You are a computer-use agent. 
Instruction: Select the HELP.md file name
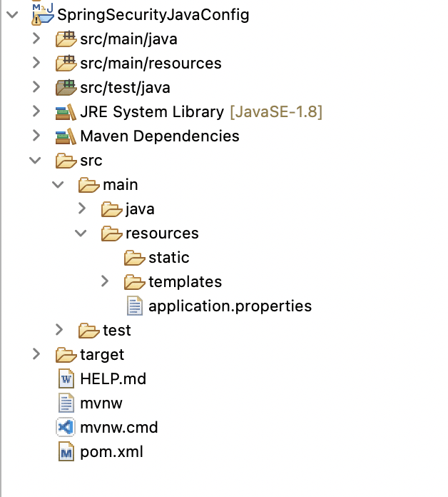tap(113, 379)
